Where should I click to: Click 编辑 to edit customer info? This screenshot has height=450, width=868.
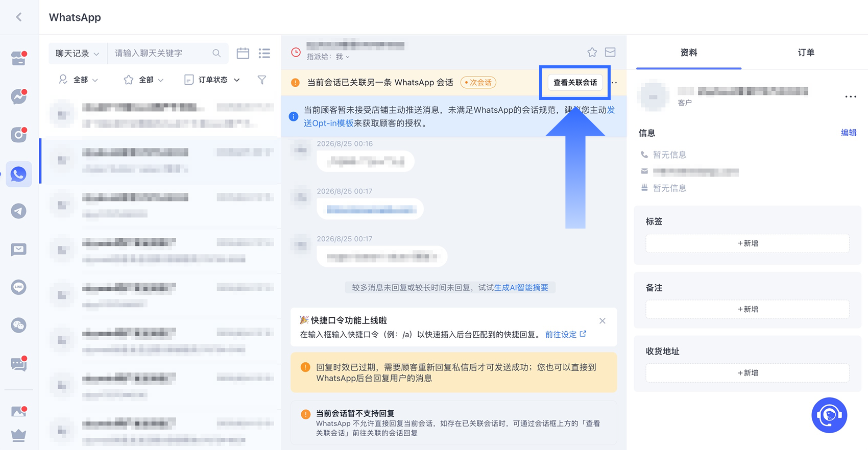[849, 133]
